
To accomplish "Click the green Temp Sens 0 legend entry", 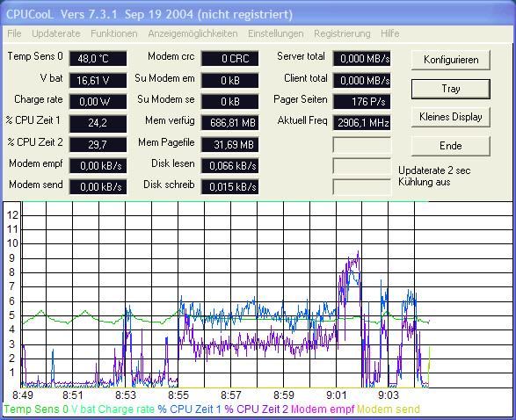I will point(36,409).
